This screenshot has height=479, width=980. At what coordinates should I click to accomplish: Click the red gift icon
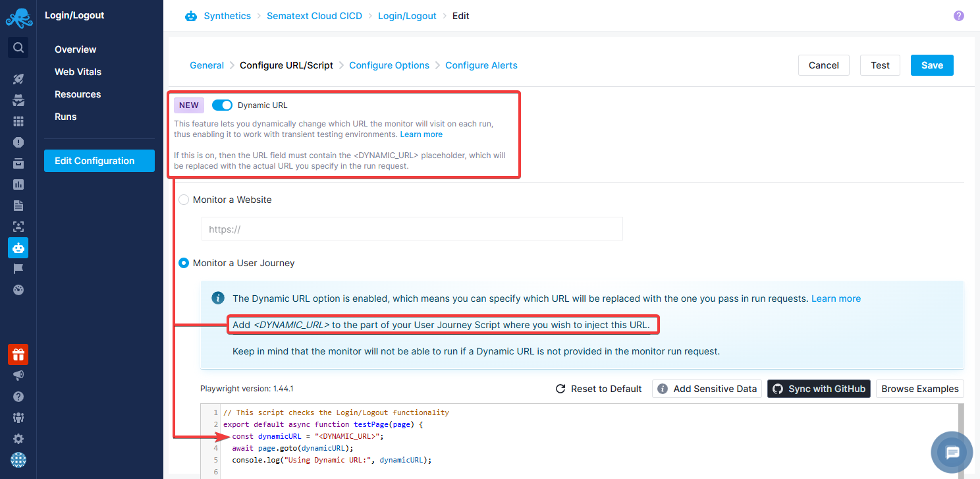pos(18,354)
